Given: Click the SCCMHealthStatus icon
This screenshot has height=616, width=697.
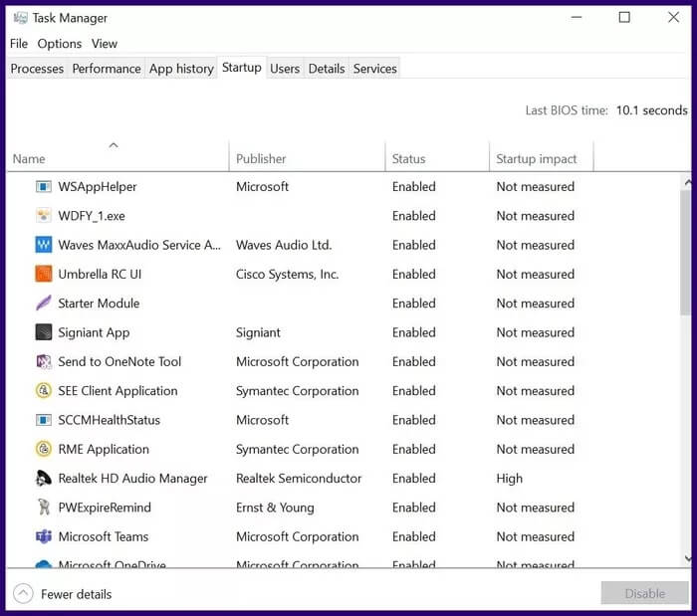Looking at the screenshot, I should coord(44,420).
